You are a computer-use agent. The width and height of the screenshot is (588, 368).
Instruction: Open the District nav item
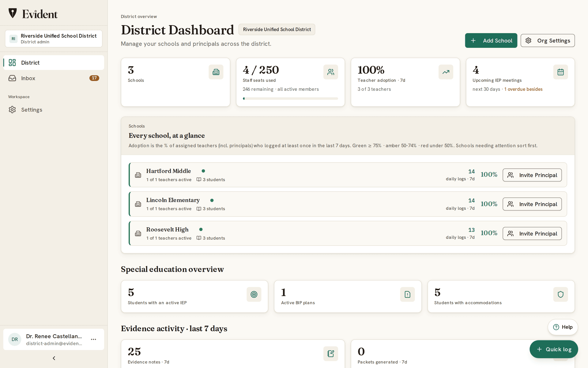click(54, 63)
